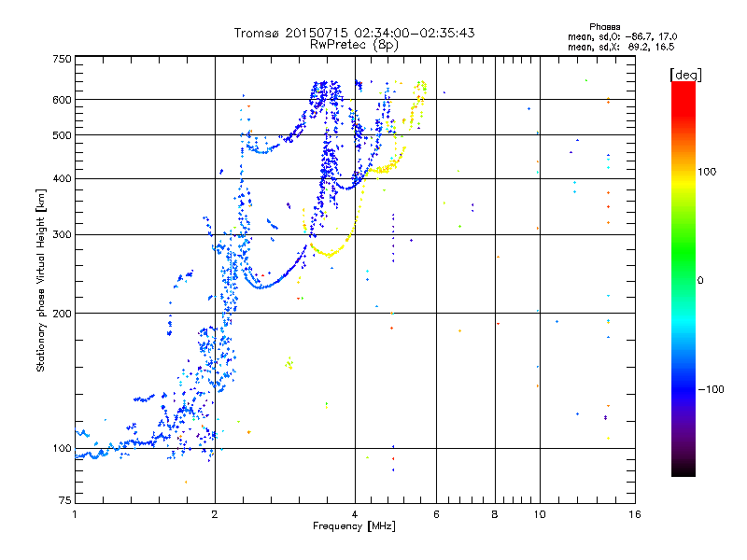This screenshot has height=560, width=747.
Task: Click the 'RwPretec (8p)' subtitle
Action: tap(354, 45)
